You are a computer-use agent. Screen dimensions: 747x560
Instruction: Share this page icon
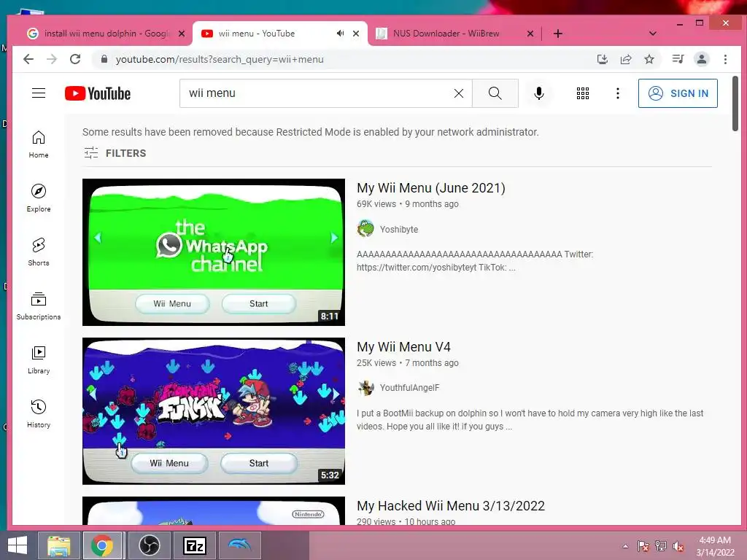click(x=625, y=59)
